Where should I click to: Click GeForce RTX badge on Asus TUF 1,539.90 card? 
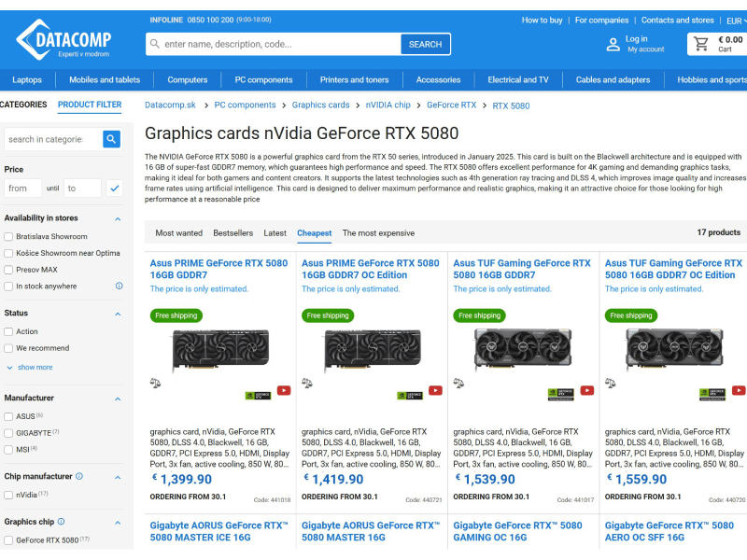pos(561,394)
